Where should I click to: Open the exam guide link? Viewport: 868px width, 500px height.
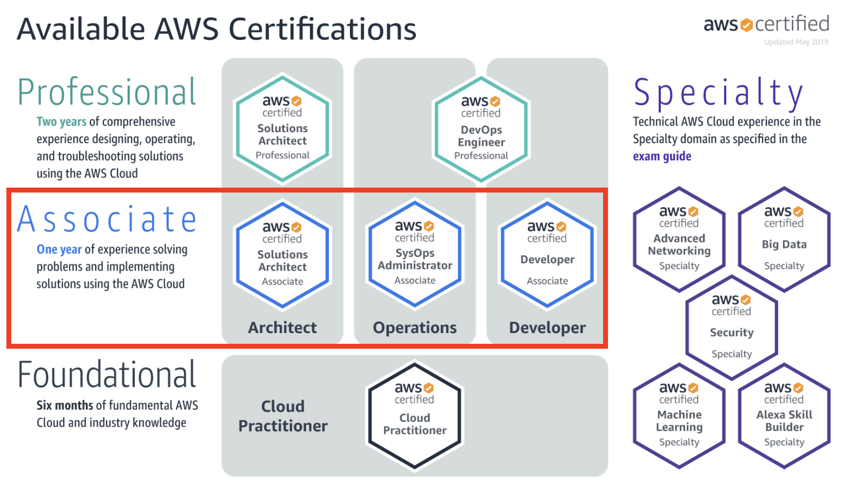click(662, 156)
